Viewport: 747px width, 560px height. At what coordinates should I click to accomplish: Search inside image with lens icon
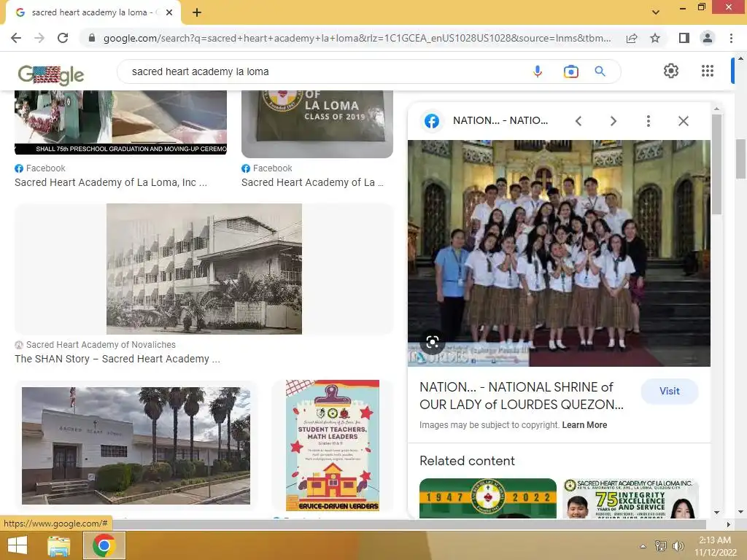point(433,342)
